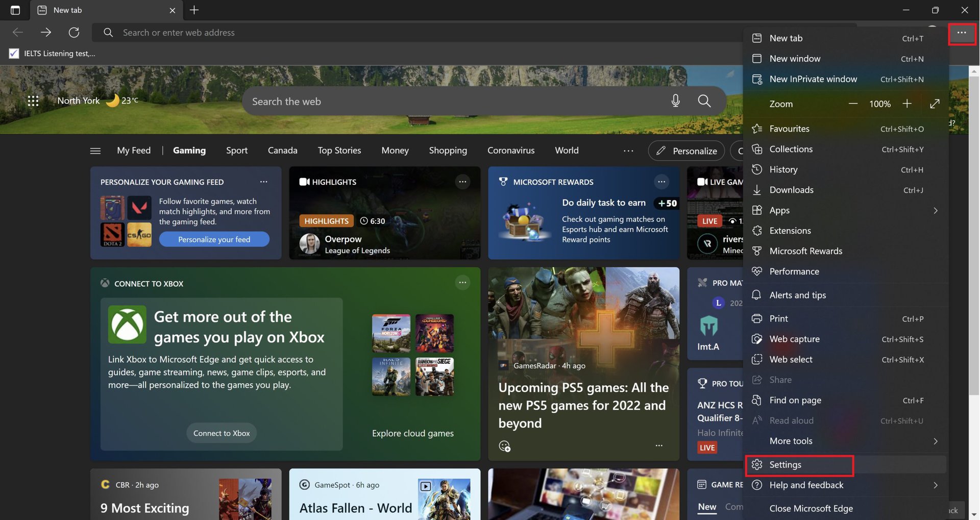Viewport: 980px width, 520px height.
Task: Click Personalize your feed button
Action: coord(214,239)
